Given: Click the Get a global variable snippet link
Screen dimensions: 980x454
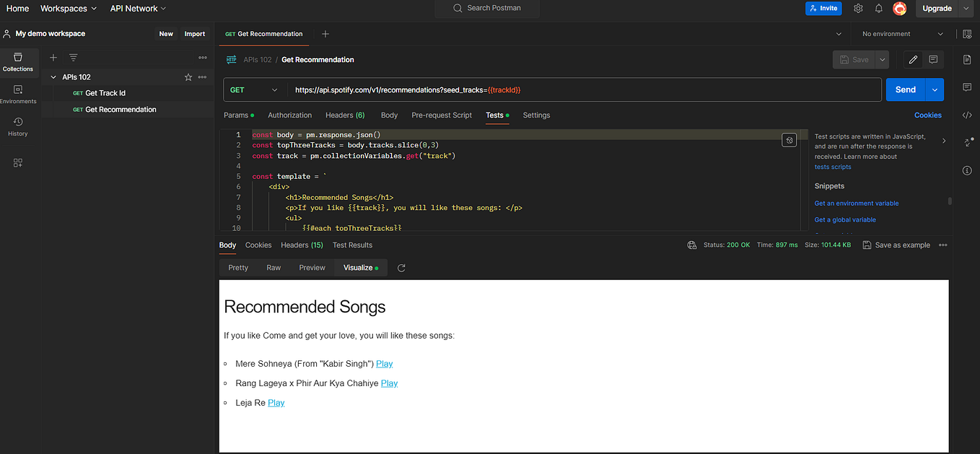Looking at the screenshot, I should click(845, 219).
